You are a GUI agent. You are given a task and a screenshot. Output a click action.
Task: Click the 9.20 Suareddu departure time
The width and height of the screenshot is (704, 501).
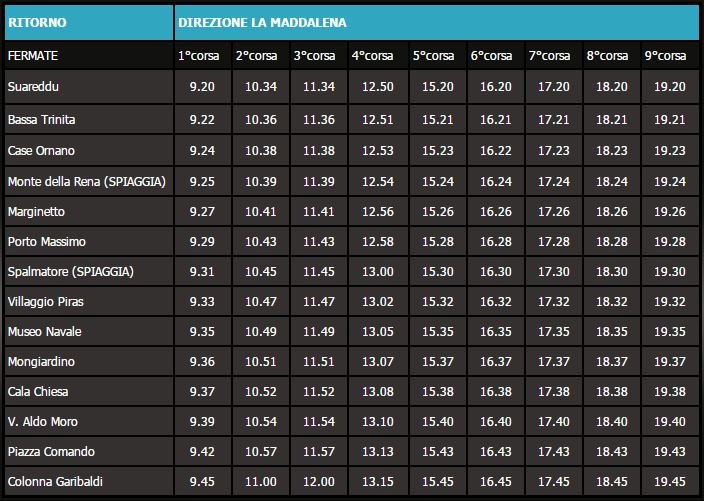point(201,88)
